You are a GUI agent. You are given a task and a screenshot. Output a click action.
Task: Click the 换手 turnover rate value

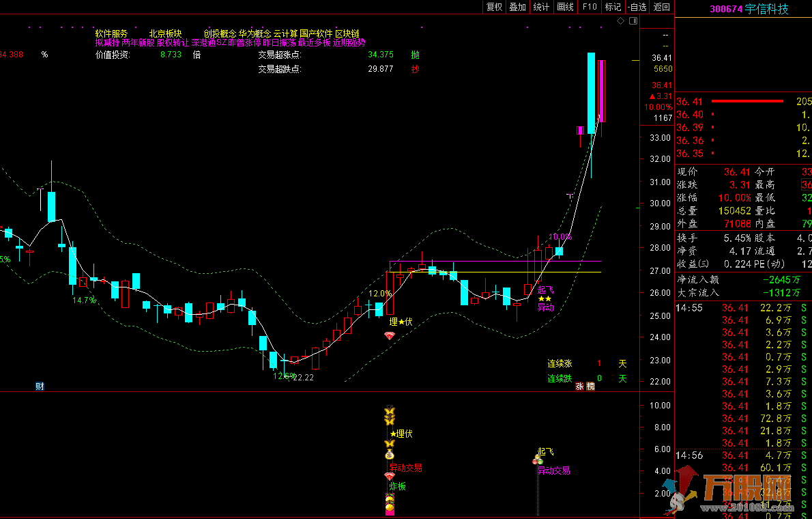click(x=737, y=238)
